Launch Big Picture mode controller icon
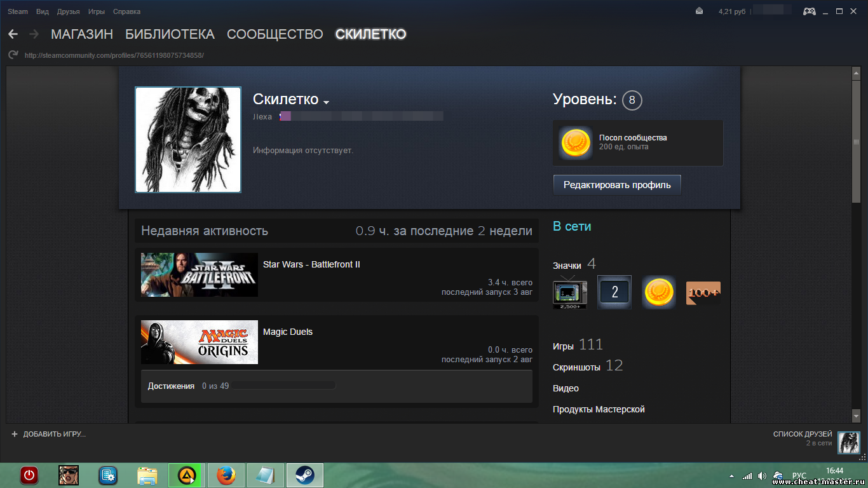Image resolution: width=868 pixels, height=488 pixels. pyautogui.click(x=809, y=11)
